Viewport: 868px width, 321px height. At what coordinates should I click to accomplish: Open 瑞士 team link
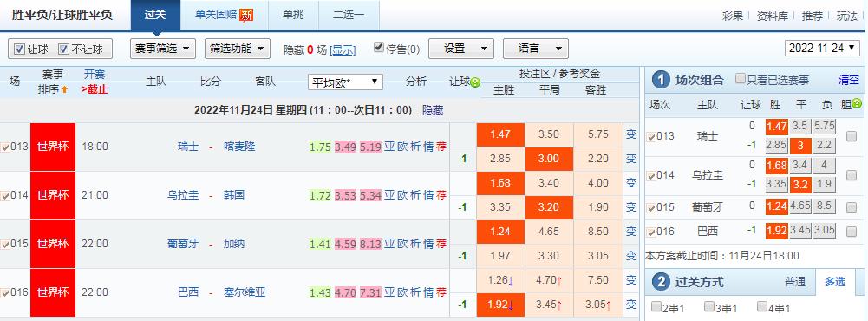point(188,147)
